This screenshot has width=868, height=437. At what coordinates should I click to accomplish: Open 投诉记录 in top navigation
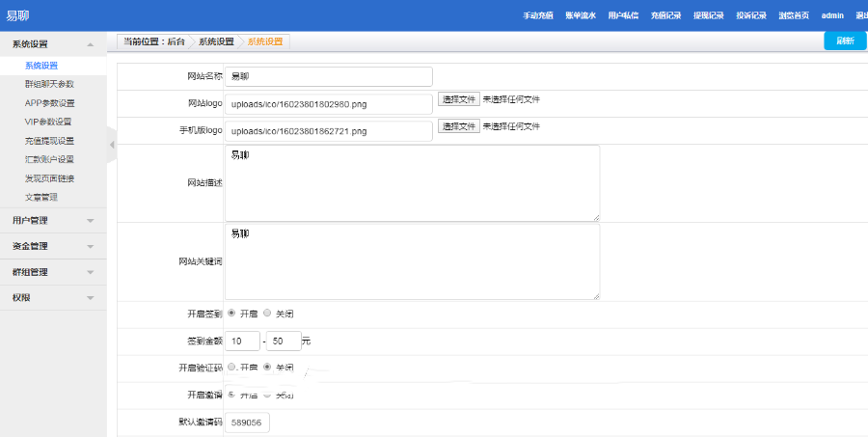pos(751,15)
